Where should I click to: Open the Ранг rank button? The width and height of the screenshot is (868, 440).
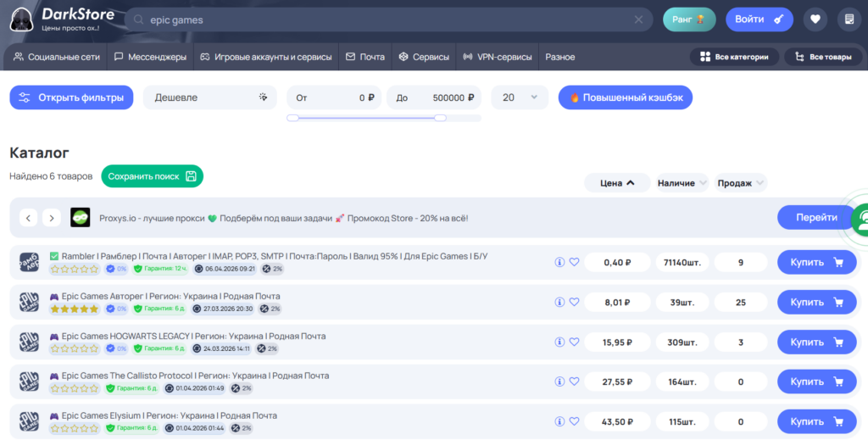click(x=689, y=19)
